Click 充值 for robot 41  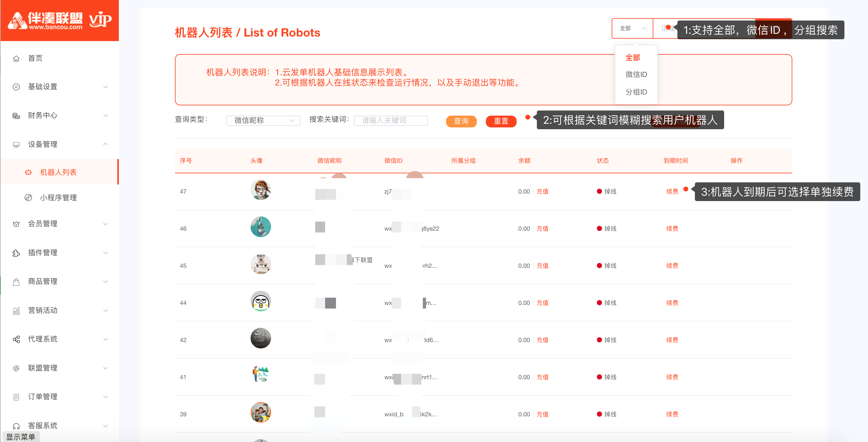[x=543, y=377]
